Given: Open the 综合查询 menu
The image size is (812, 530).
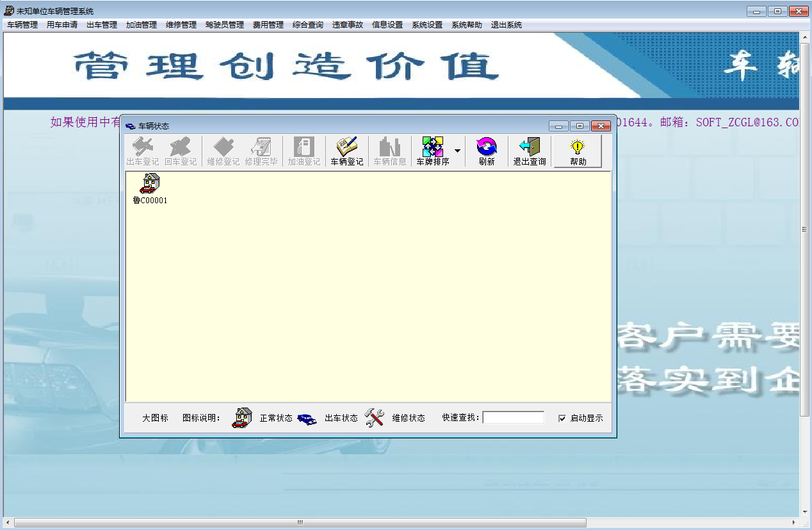Looking at the screenshot, I should [x=308, y=25].
